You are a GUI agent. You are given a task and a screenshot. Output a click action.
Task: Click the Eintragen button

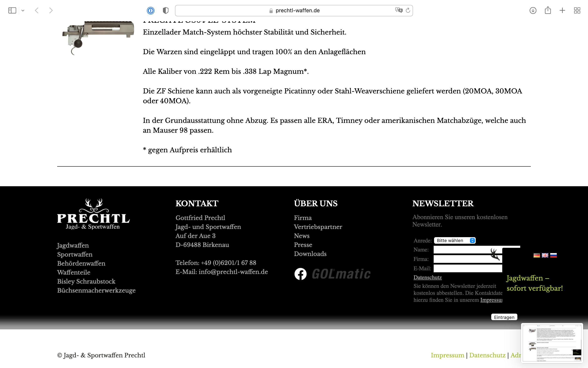504,317
